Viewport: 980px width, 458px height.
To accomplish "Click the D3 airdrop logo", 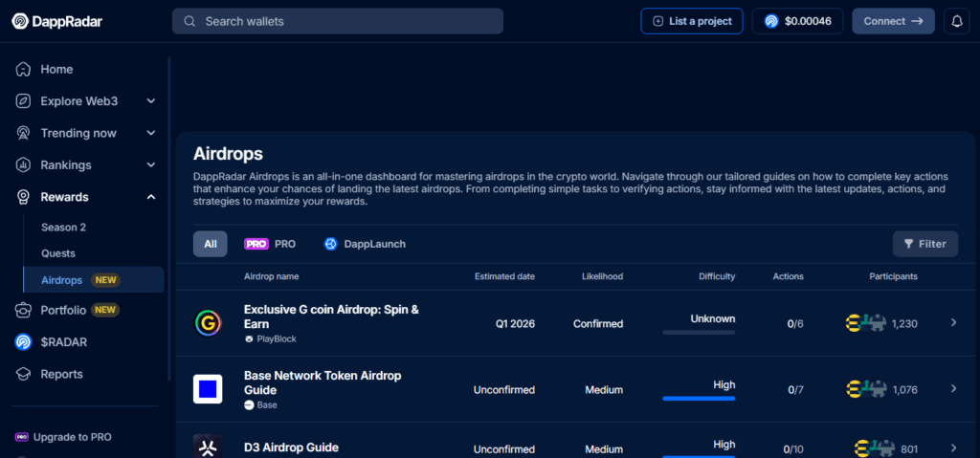I will point(208,447).
